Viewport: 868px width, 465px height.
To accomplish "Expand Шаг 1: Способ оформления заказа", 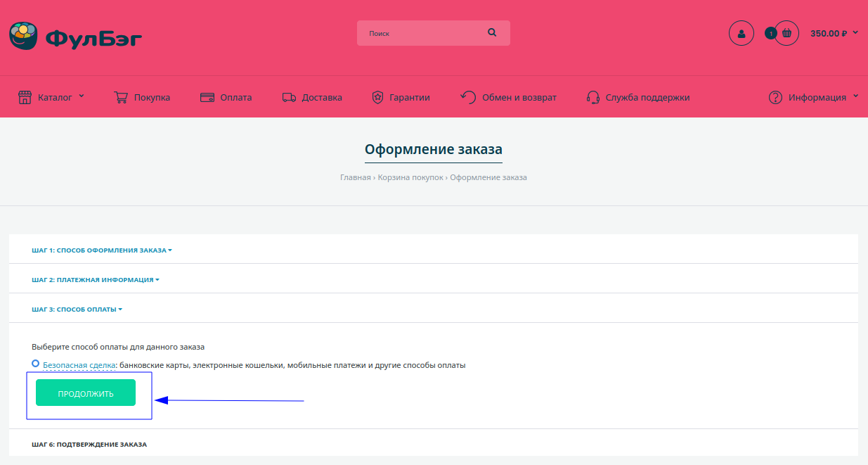I will (101, 250).
